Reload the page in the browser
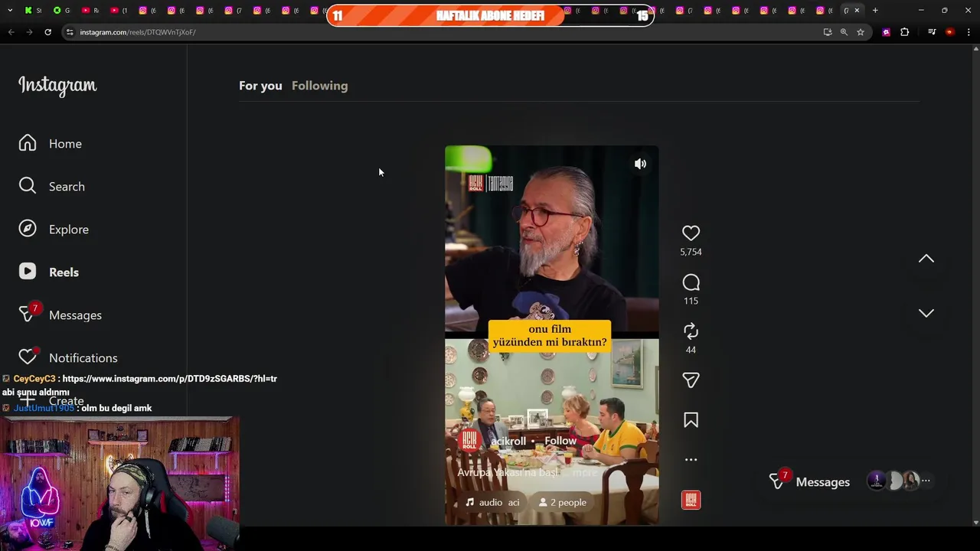Viewport: 980px width, 551px height. point(47,32)
